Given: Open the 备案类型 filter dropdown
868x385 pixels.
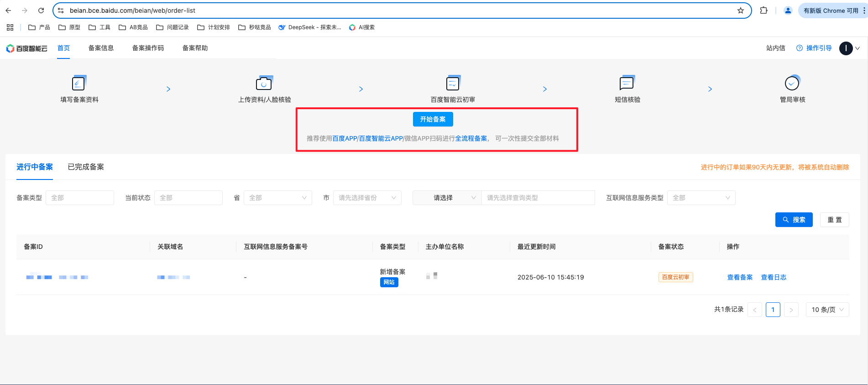Looking at the screenshot, I should [80, 198].
